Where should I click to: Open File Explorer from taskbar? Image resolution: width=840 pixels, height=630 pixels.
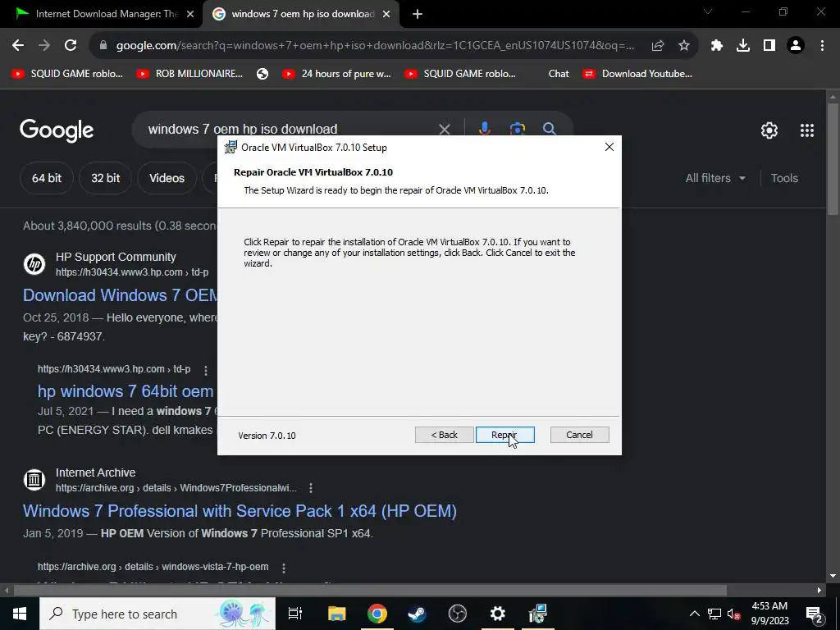[x=336, y=614]
